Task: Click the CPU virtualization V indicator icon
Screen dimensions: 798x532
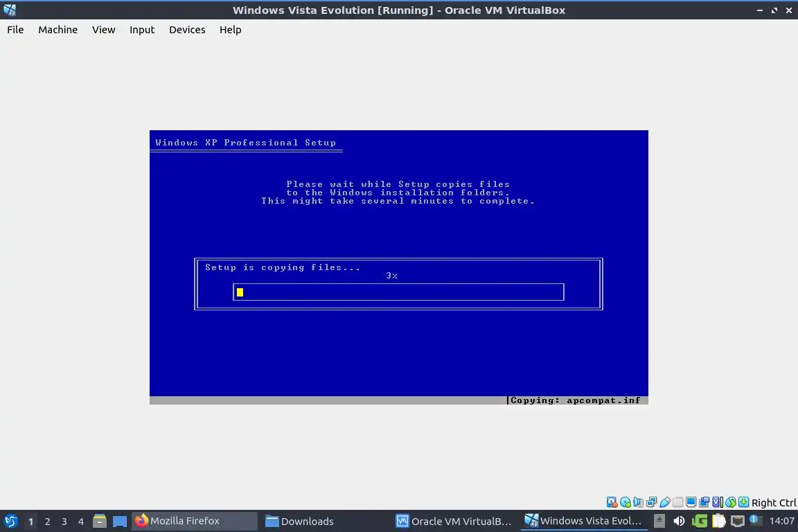Action: (718, 502)
